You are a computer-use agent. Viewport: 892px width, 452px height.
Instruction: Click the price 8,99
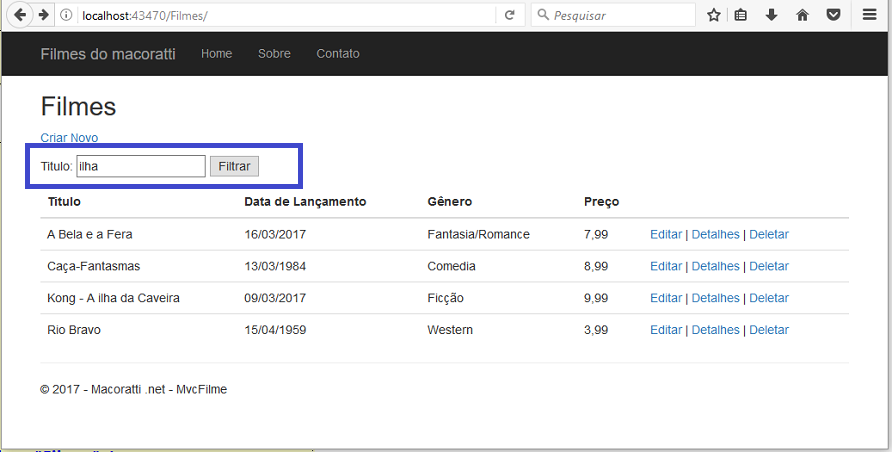click(x=596, y=266)
